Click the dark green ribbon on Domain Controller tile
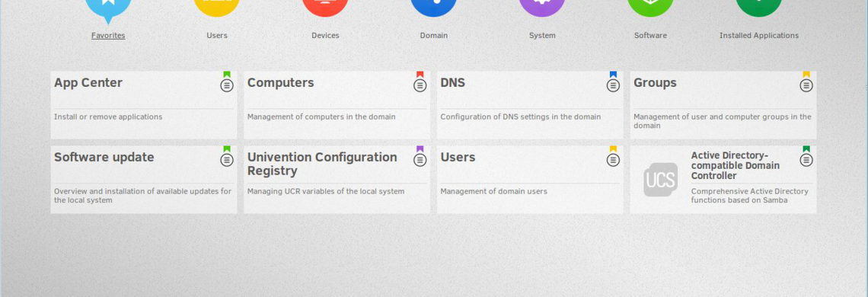The image size is (868, 297). point(806,149)
